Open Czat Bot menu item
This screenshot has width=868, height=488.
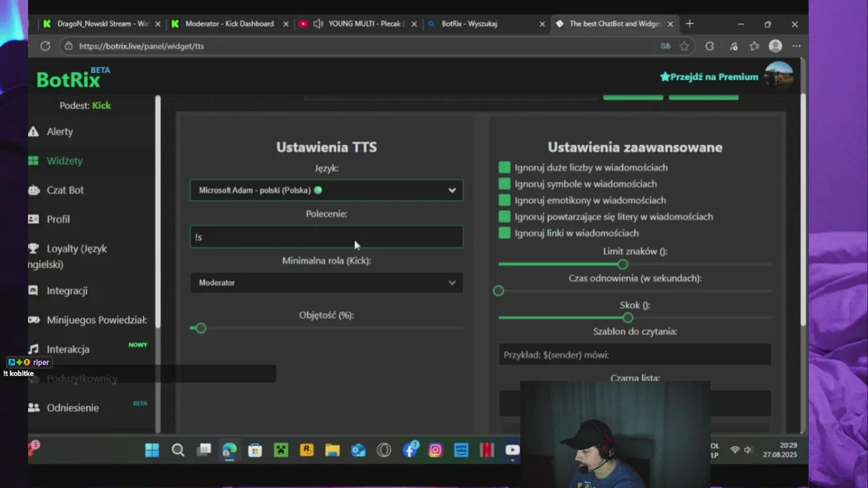(x=65, y=190)
